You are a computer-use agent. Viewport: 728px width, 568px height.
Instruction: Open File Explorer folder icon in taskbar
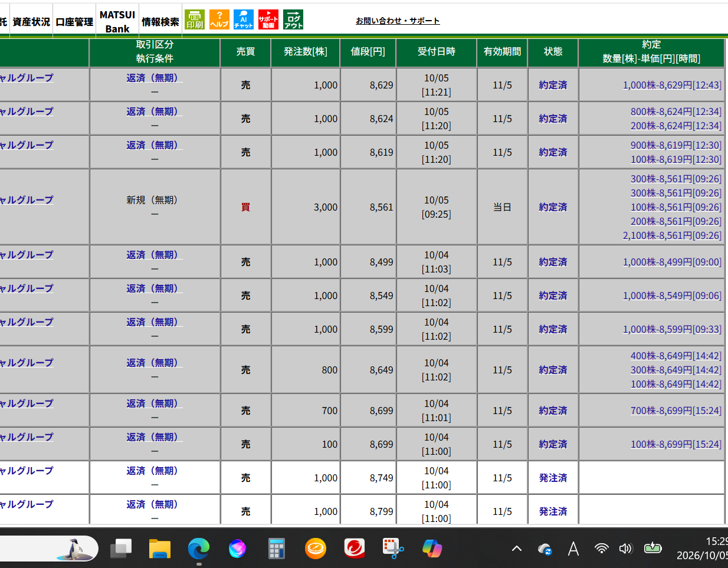[160, 549]
